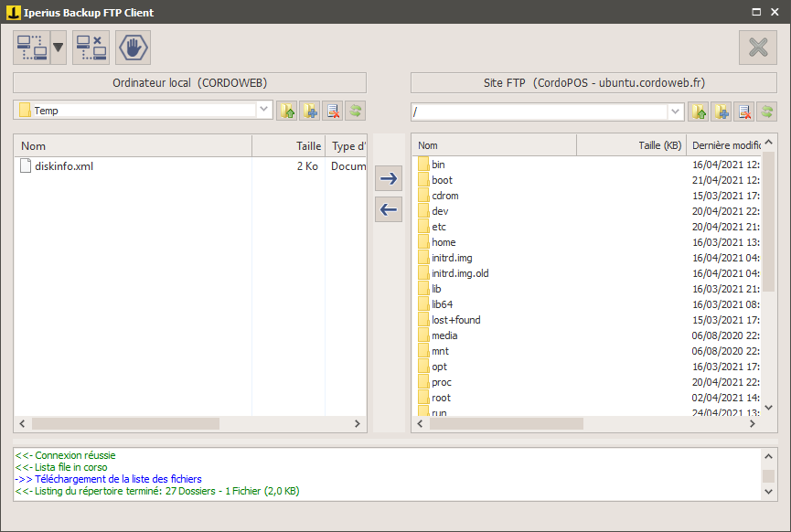Viewport: 791px width, 532px height.
Task: Click the remote file list scroll down arrow
Action: 768,408
